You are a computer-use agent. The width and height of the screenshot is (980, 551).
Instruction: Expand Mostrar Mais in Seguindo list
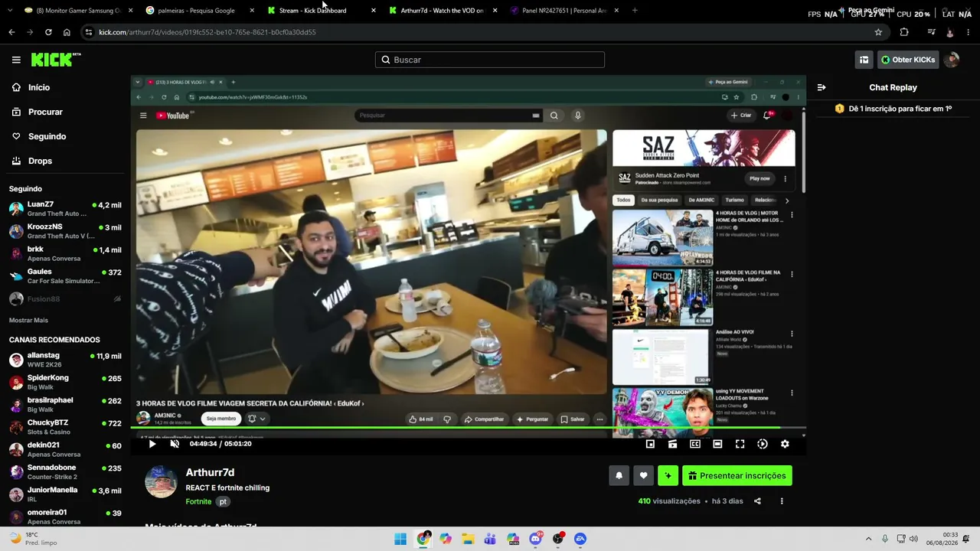click(x=28, y=320)
